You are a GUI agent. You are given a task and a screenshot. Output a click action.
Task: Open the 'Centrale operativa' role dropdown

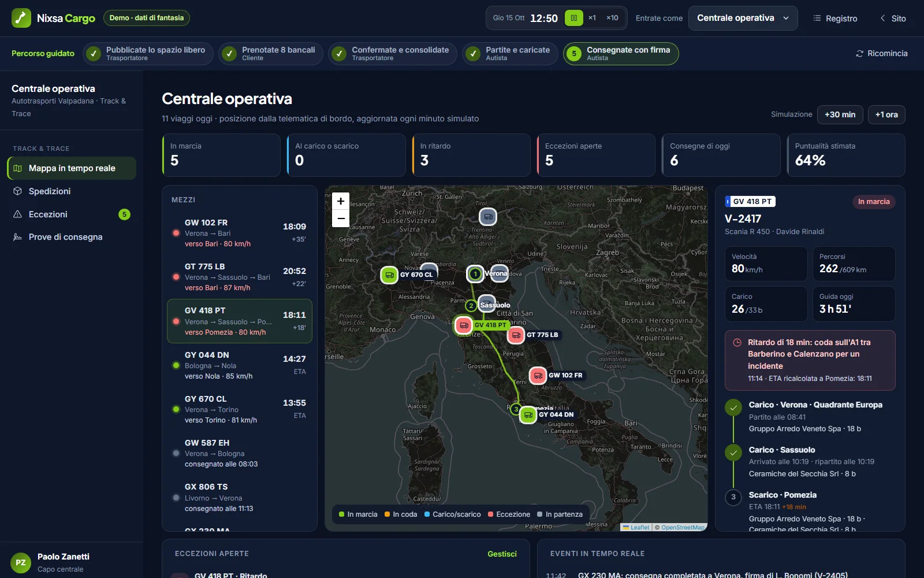(743, 18)
